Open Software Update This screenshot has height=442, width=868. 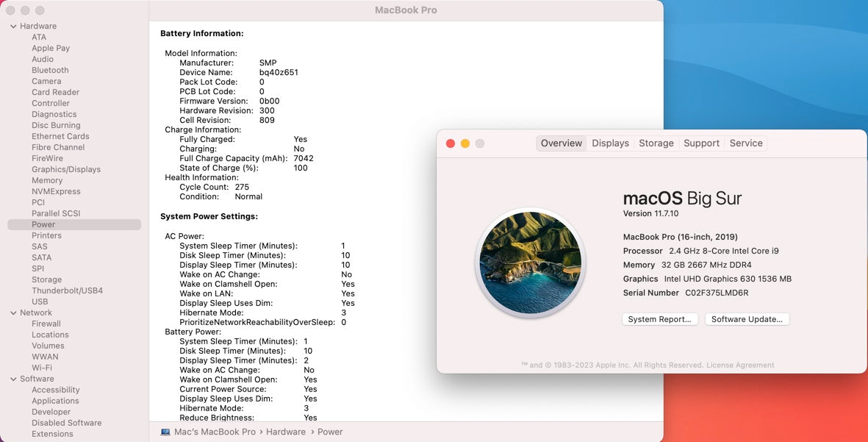click(x=747, y=319)
